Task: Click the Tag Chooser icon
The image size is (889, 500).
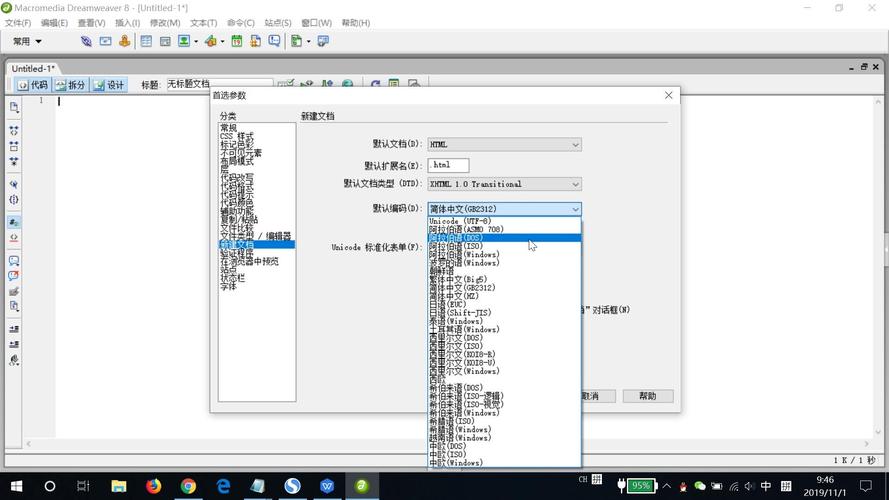Action: coord(323,41)
